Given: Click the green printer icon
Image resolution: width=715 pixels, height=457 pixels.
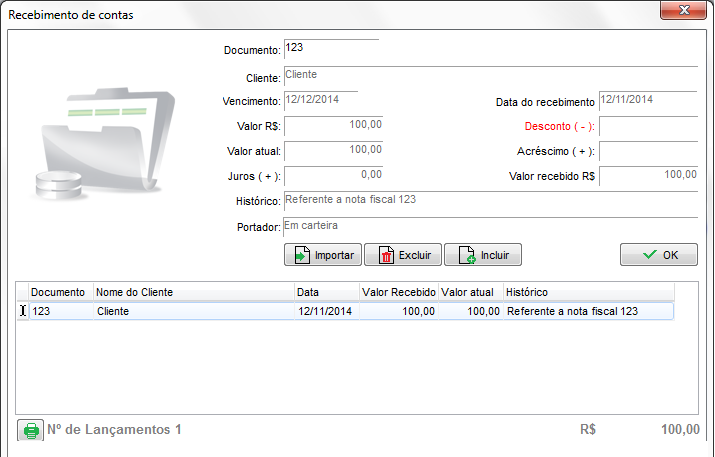Looking at the screenshot, I should [31, 431].
